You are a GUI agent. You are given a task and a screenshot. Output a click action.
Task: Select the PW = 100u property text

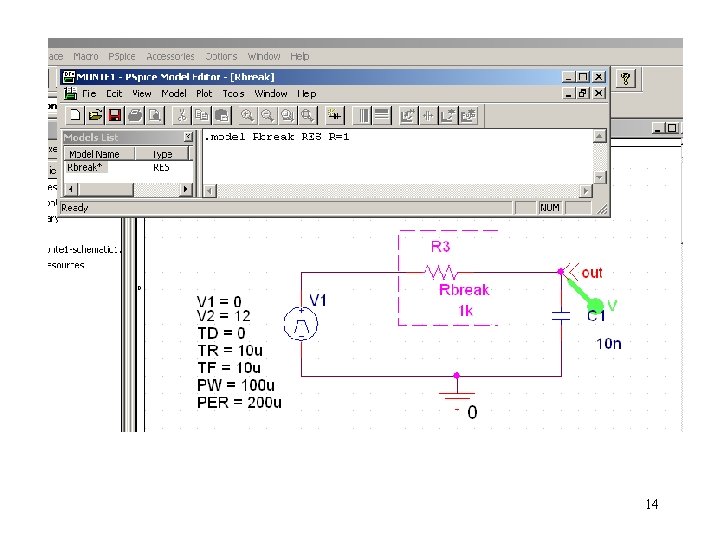tap(236, 385)
